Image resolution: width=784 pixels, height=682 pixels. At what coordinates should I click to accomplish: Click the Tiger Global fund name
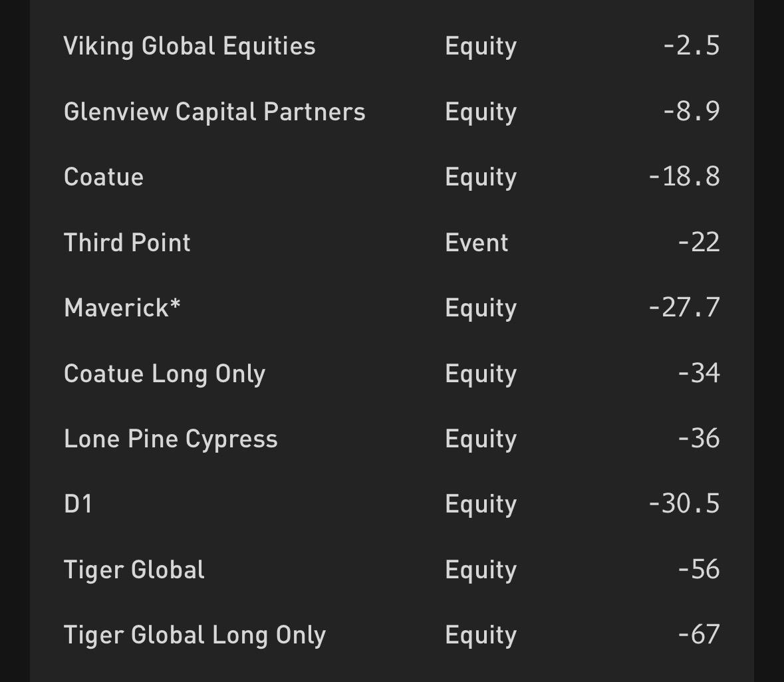134,570
